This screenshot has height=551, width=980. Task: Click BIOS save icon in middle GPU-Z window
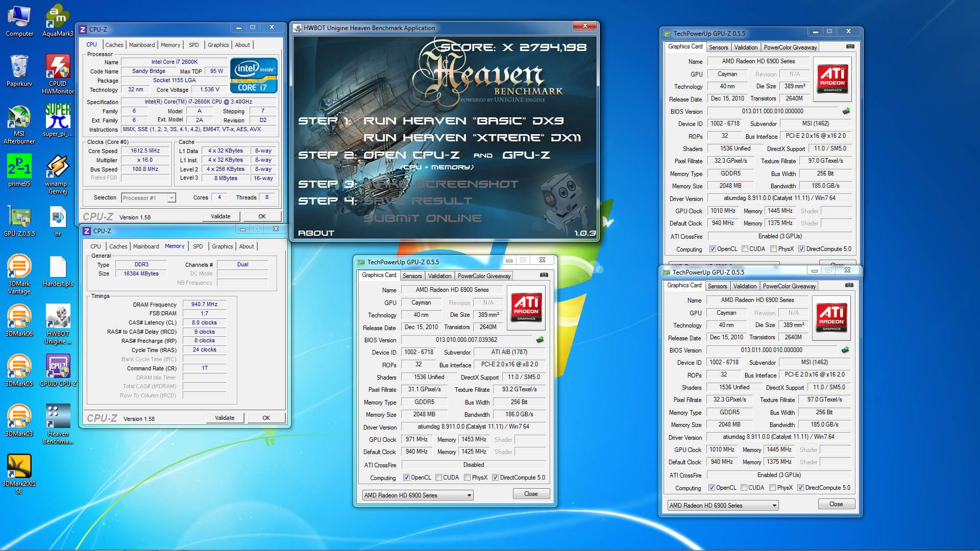(540, 340)
